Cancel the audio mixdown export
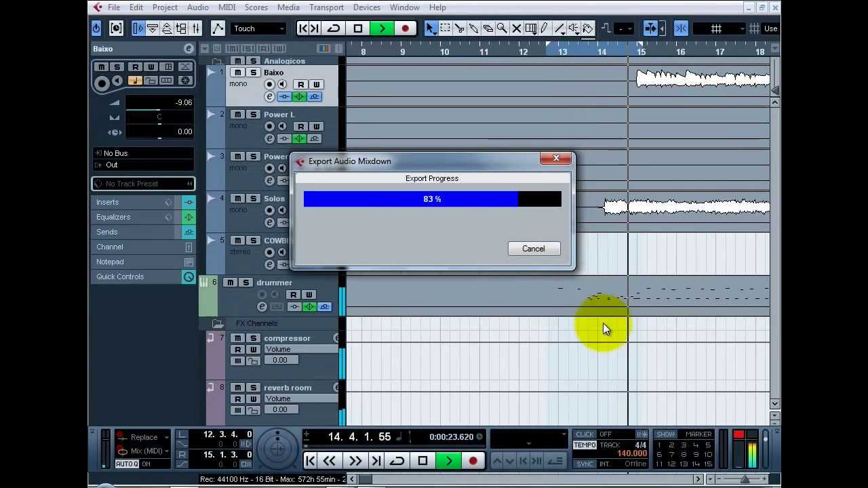The height and width of the screenshot is (488, 868). point(533,249)
